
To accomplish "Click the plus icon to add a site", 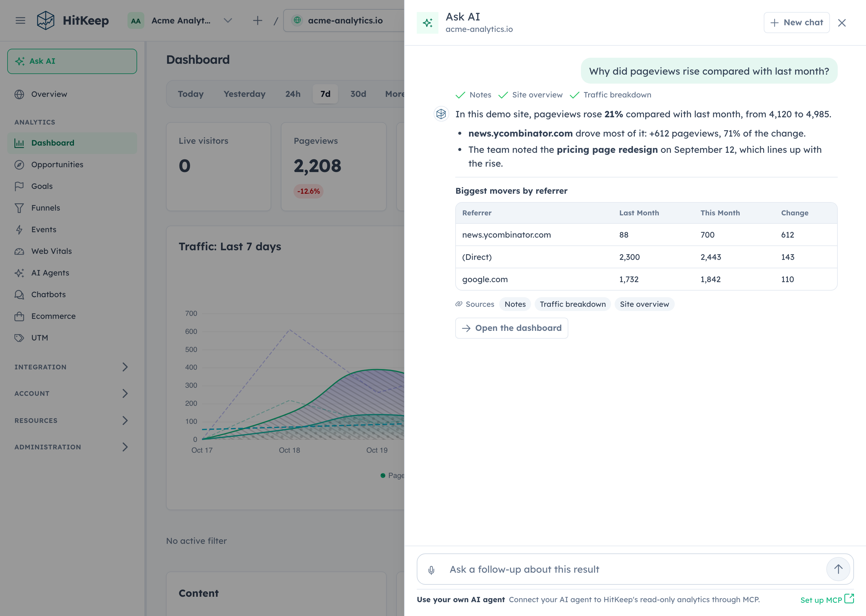I will tap(257, 20).
